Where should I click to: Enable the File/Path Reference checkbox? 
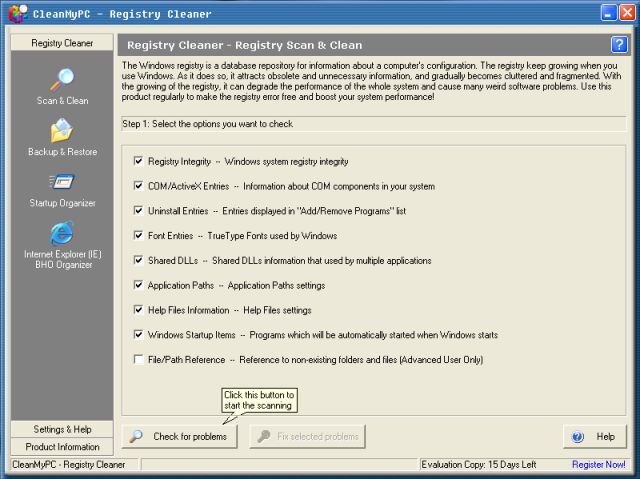coord(138,359)
